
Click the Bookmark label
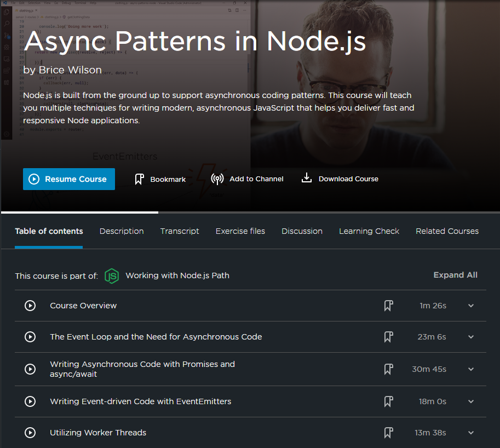[x=168, y=179]
